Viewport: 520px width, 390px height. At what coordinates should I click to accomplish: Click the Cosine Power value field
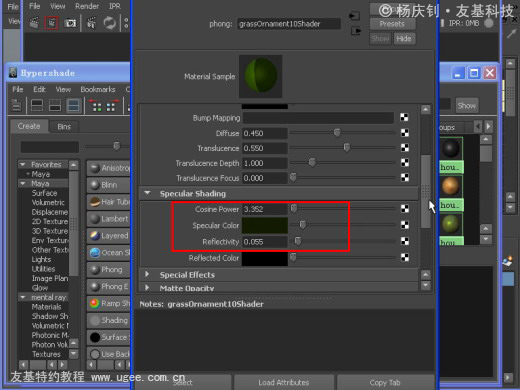(x=265, y=209)
